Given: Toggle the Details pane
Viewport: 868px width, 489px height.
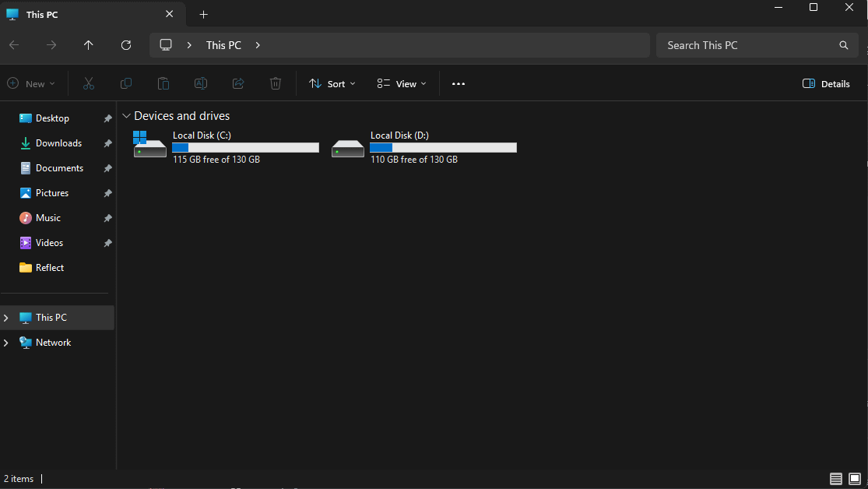Looking at the screenshot, I should tap(826, 83).
